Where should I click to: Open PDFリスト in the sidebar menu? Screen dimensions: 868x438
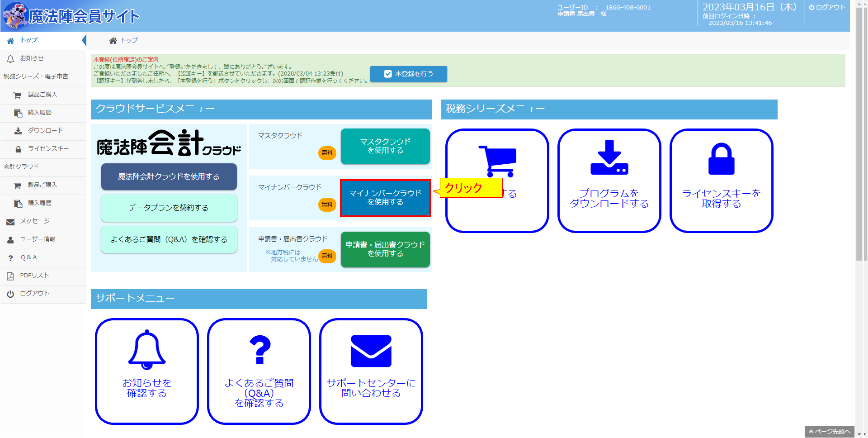[x=43, y=276]
